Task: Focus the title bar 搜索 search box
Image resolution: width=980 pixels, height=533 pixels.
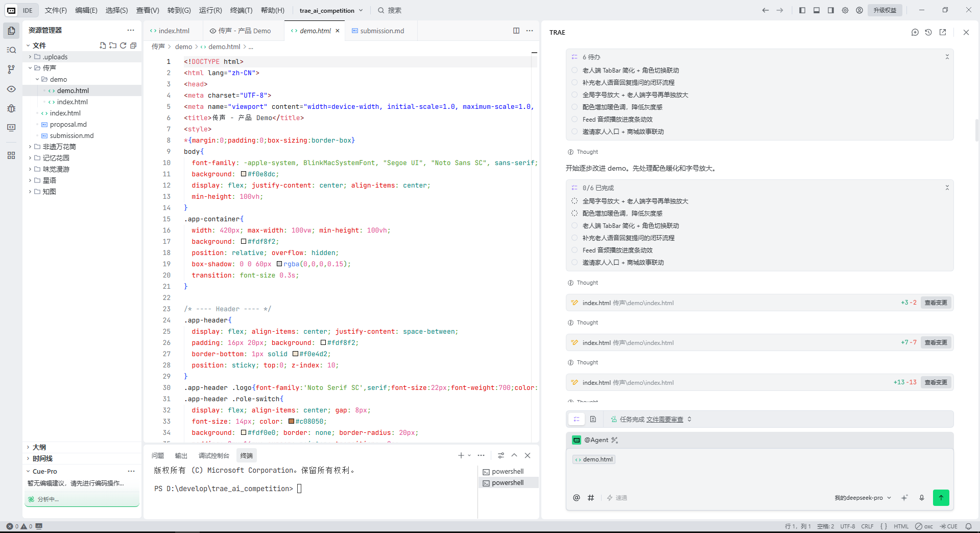Action: tap(390, 10)
